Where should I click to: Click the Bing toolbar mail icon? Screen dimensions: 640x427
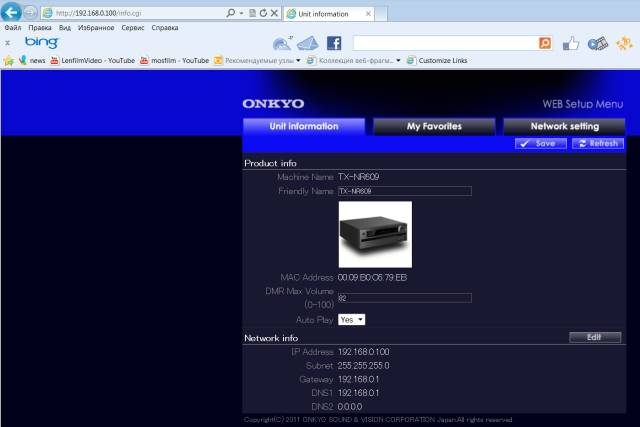pyautogui.click(x=309, y=43)
